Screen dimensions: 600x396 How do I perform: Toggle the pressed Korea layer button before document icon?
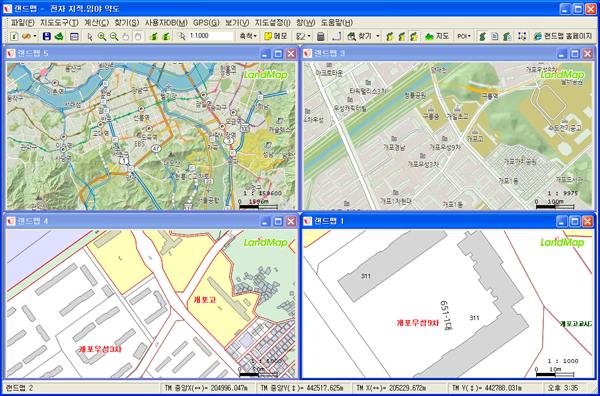483,36
